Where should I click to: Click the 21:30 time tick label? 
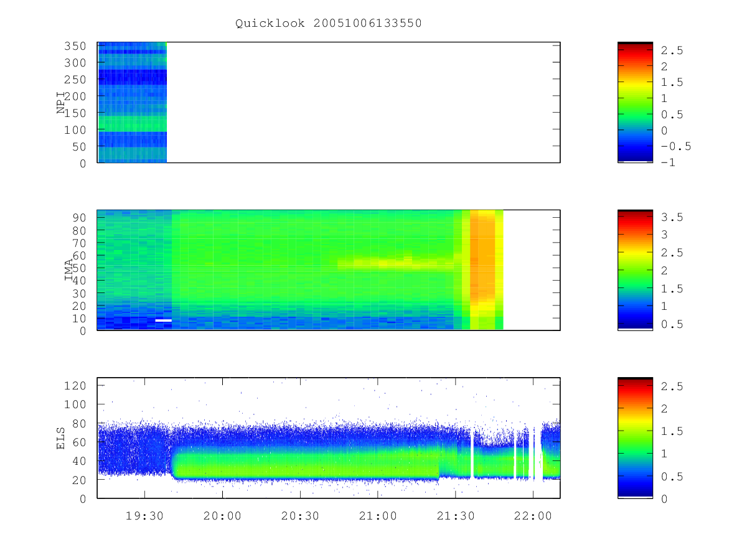point(456,516)
